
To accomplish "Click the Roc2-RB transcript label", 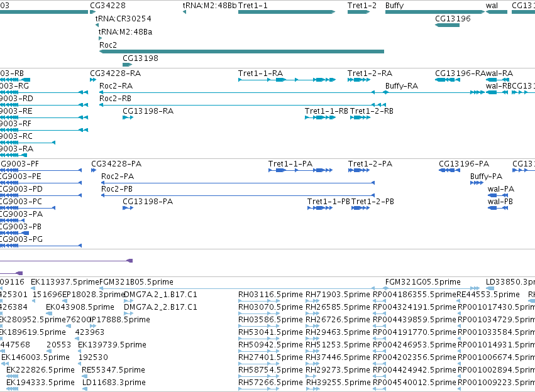I will [x=115, y=99].
